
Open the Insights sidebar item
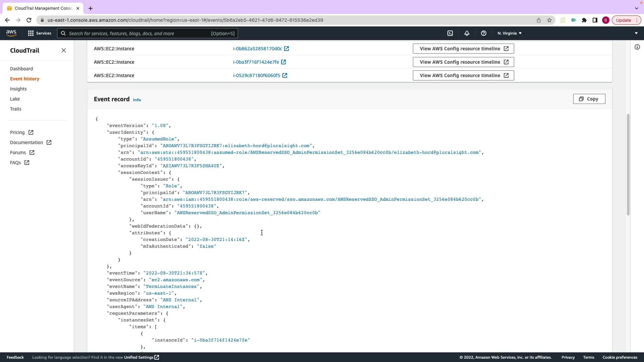[18, 89]
